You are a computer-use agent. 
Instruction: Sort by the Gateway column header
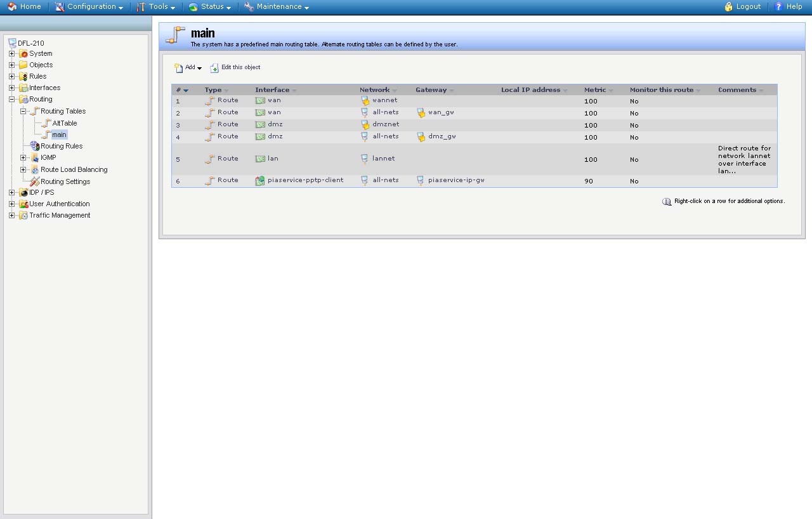point(435,90)
